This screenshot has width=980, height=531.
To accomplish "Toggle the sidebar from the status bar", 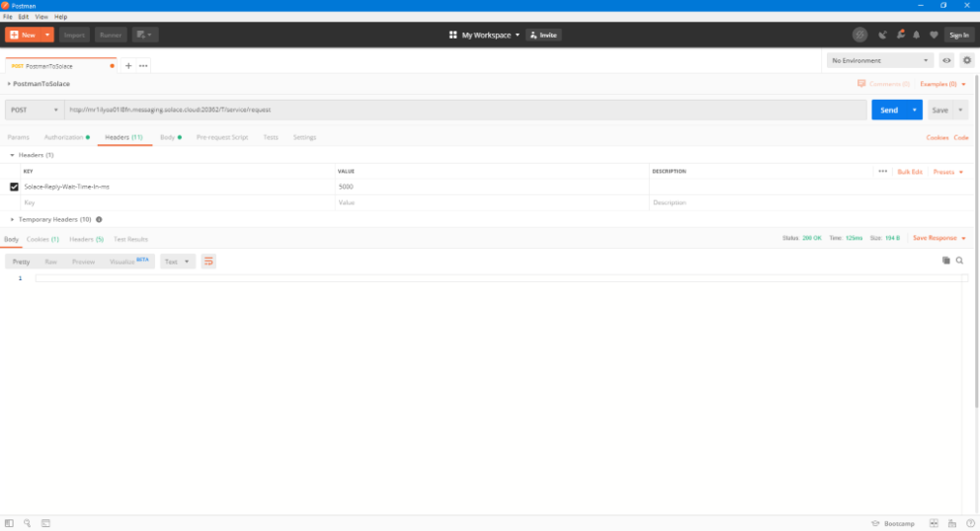I will pos(9,523).
